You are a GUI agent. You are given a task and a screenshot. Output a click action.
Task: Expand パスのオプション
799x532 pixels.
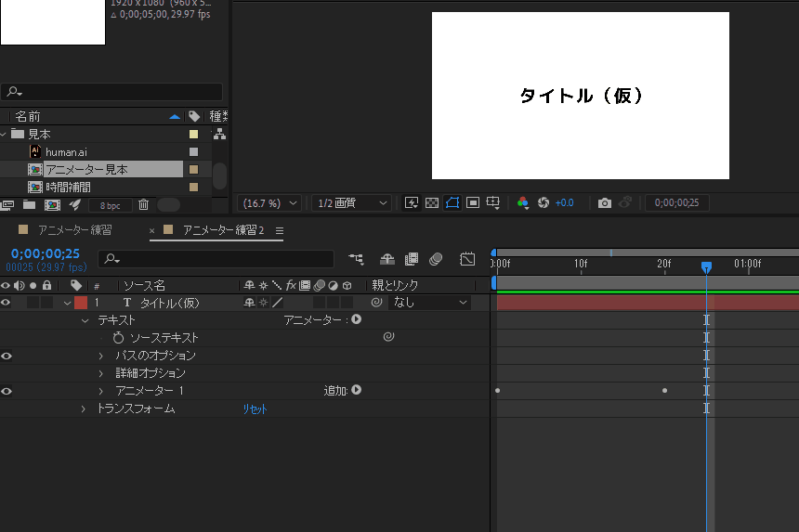(101, 356)
